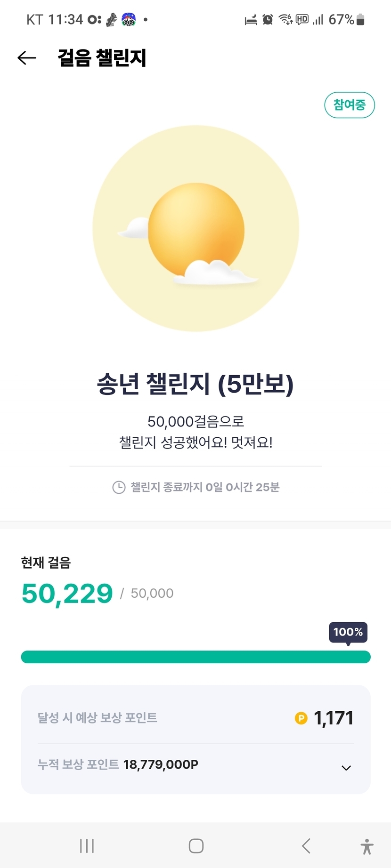Tap the sun and clouds illustration

196,229
